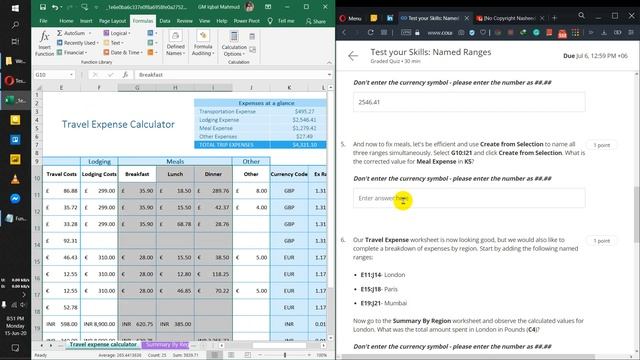This screenshot has height=360, width=640.
Task: Open the Lookup & Reference functions icon
Action: (152, 33)
